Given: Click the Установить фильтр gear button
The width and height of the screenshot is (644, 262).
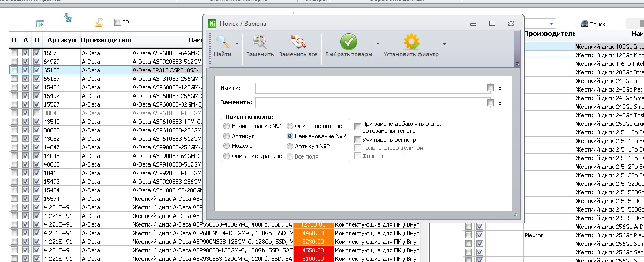Looking at the screenshot, I should click(411, 46).
